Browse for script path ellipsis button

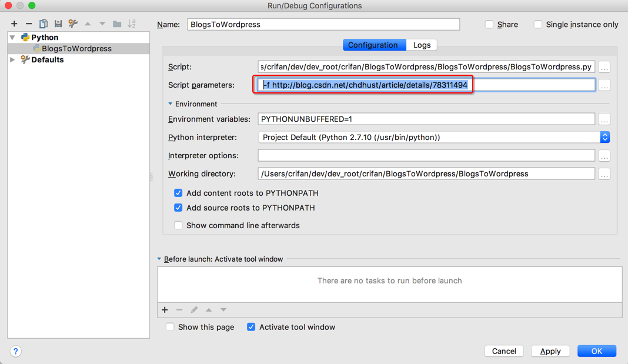coord(604,67)
